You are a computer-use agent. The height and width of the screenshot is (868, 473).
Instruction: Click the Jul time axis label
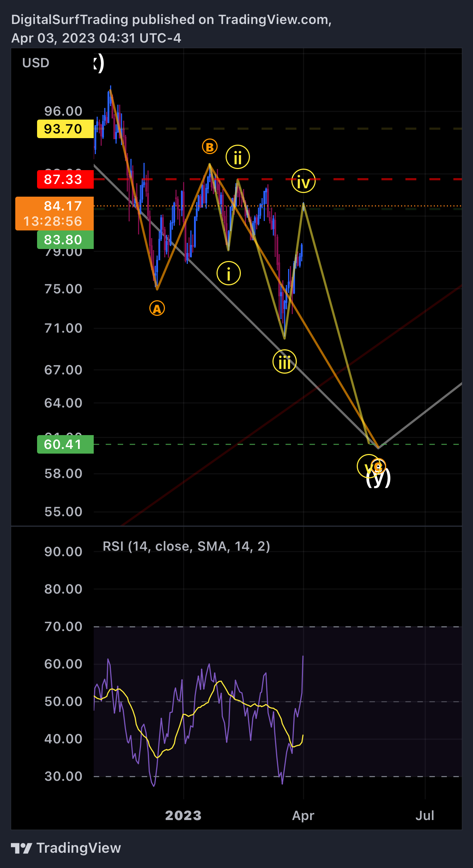tap(425, 815)
